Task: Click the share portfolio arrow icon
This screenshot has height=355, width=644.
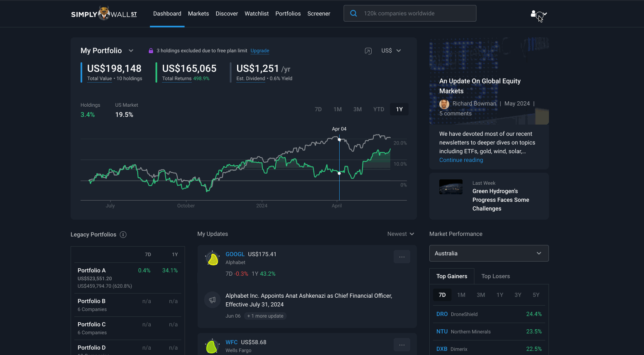Action: pos(368,51)
